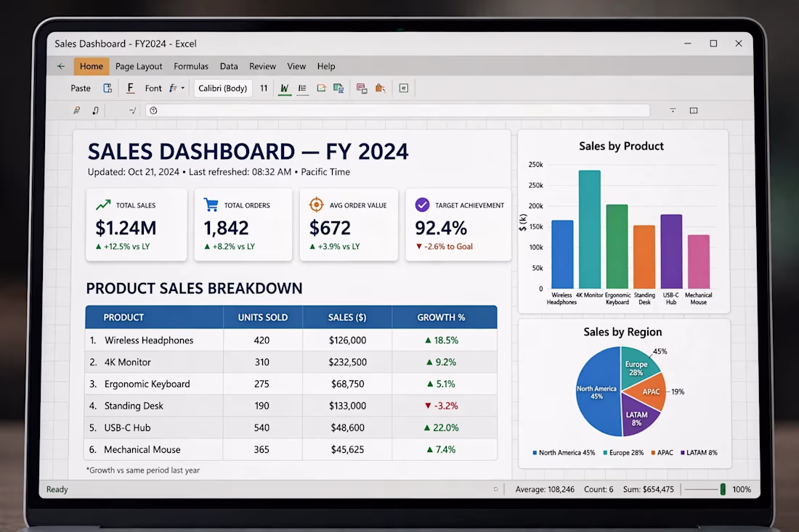Screen dimensions: 799x532
Task: Click the Paste button
Action: tap(81, 88)
